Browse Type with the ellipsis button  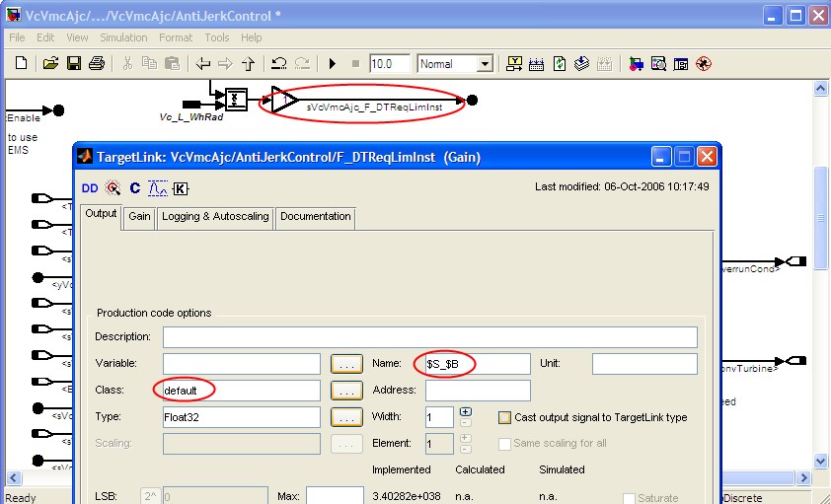[347, 417]
